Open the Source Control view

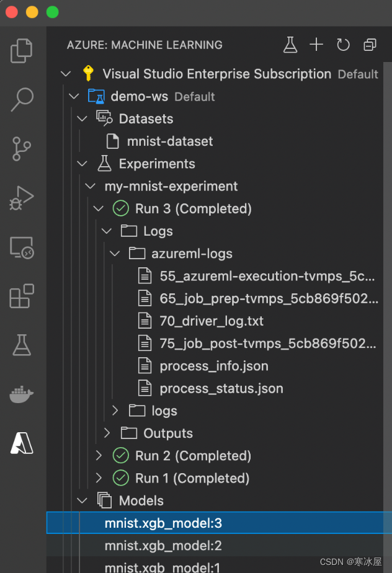click(22, 149)
